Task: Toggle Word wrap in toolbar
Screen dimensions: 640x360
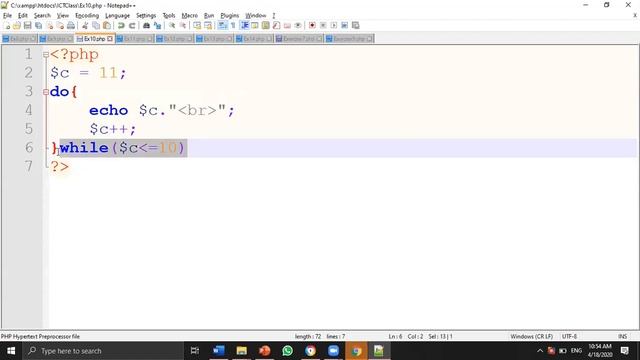Action: pyautogui.click(x=222, y=25)
